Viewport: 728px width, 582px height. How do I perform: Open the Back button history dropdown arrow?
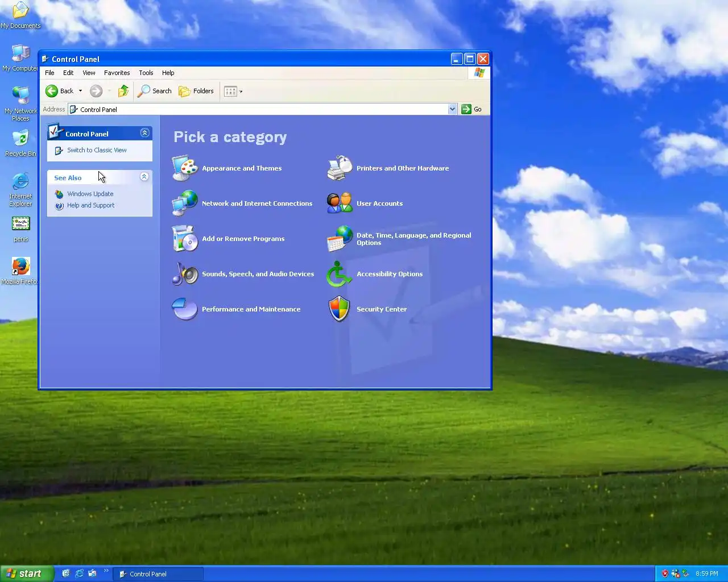tap(80, 91)
